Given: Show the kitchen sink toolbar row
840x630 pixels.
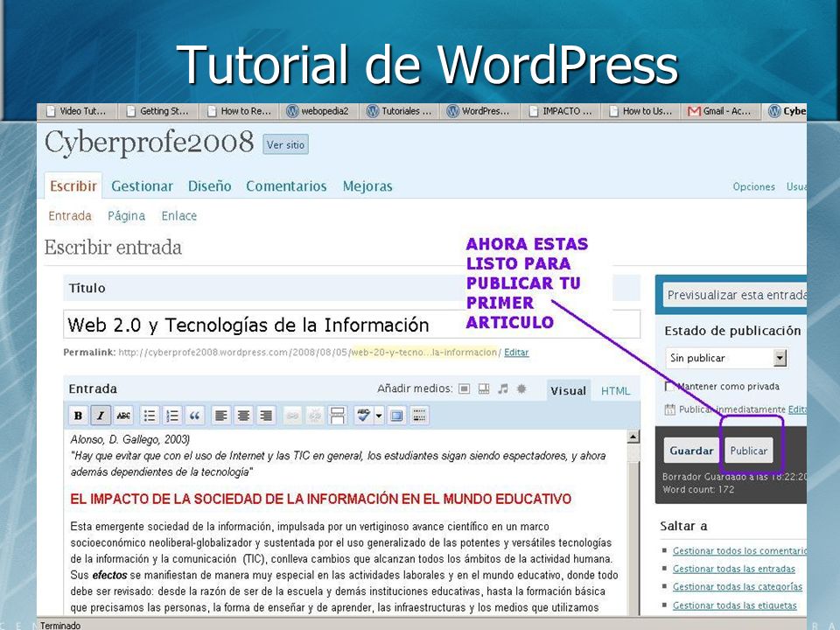Looking at the screenshot, I should click(x=419, y=416).
